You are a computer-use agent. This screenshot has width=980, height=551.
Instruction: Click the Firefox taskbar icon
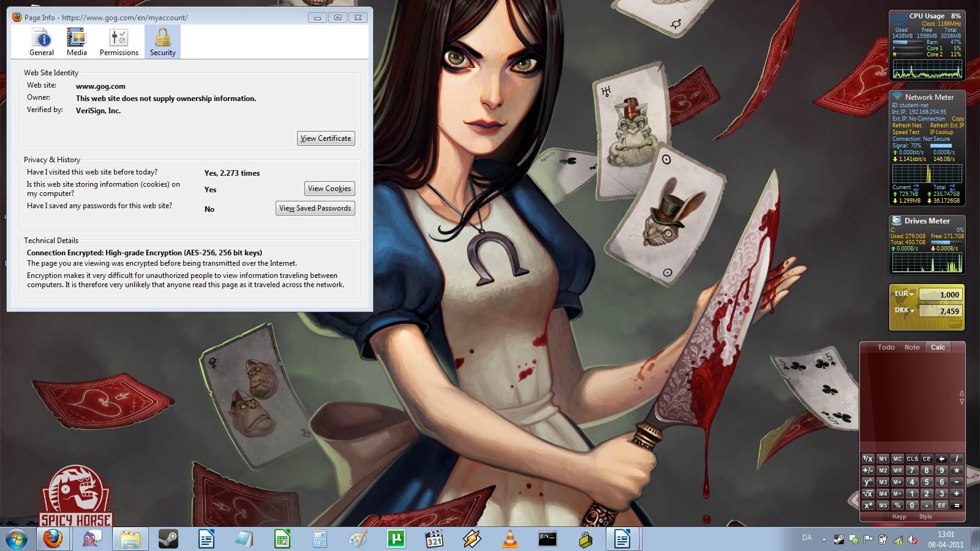pyautogui.click(x=53, y=539)
